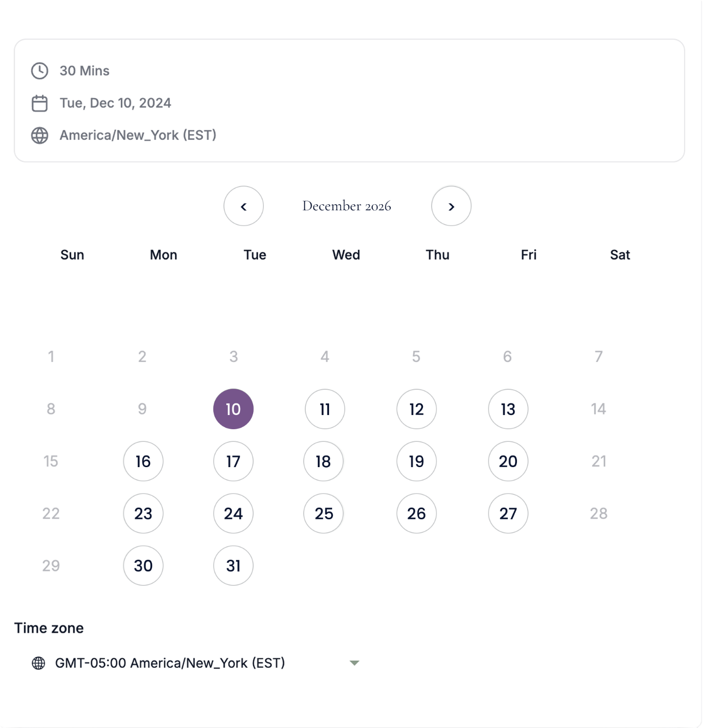This screenshot has width=703, height=728.
Task: Select Monday the 30th
Action: click(x=144, y=565)
